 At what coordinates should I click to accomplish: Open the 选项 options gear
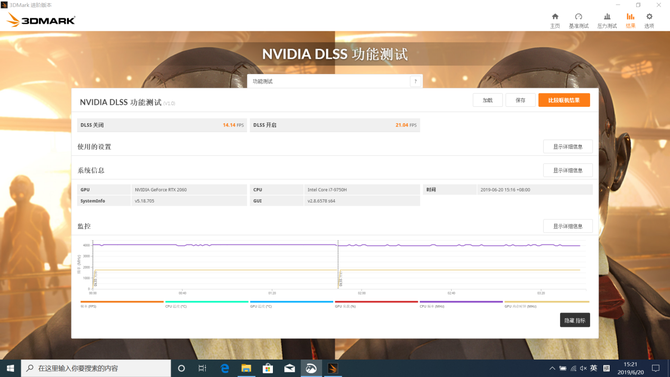(x=649, y=21)
